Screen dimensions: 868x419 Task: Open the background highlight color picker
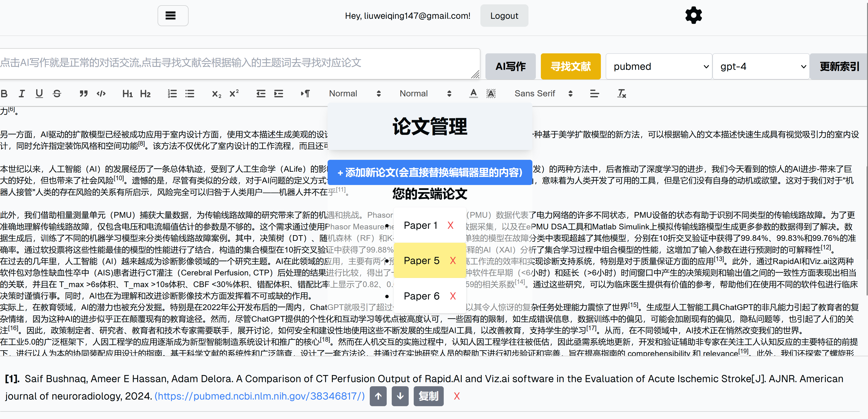(491, 94)
